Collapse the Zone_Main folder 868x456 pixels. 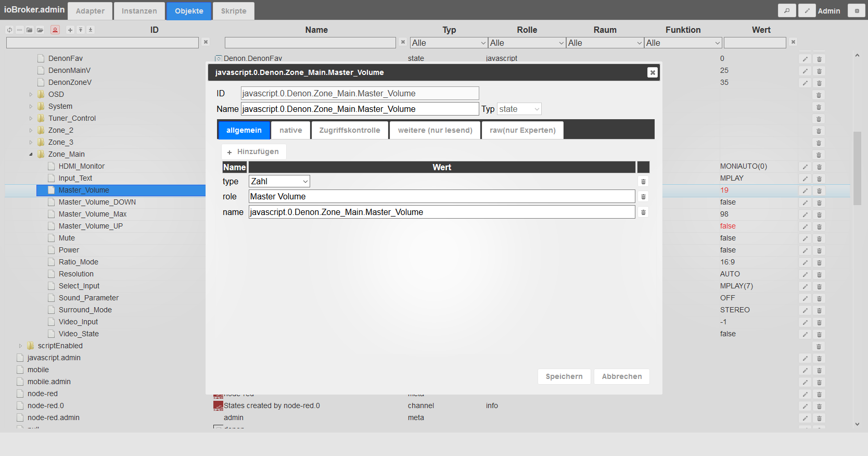(x=31, y=155)
